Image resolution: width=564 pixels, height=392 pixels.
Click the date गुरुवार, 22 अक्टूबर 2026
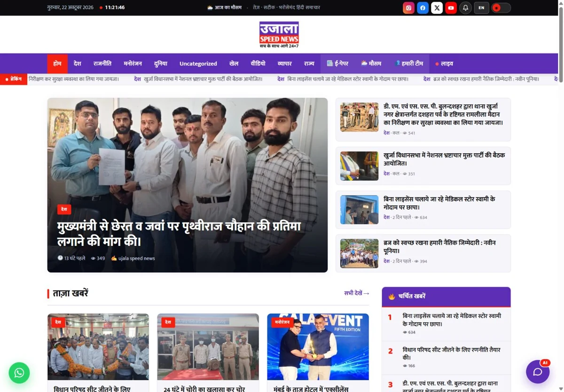coord(70,8)
